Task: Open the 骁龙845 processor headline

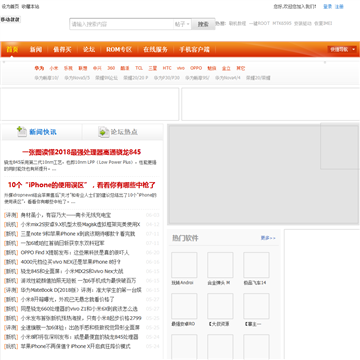Action: coord(82,152)
